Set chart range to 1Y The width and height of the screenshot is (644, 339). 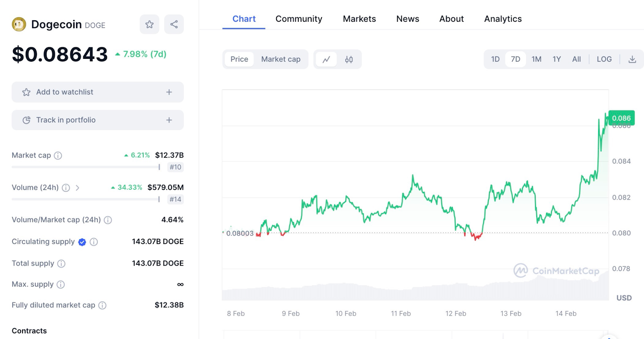tap(557, 59)
